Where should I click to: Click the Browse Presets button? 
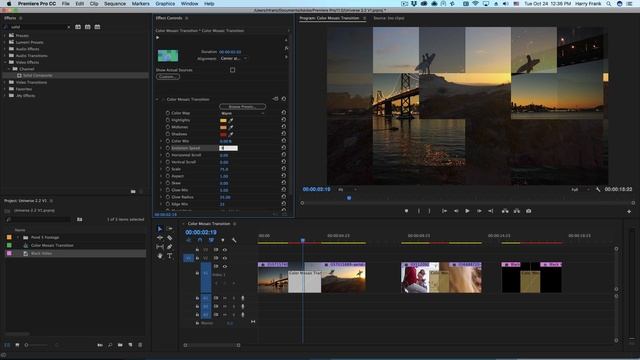(x=242, y=107)
